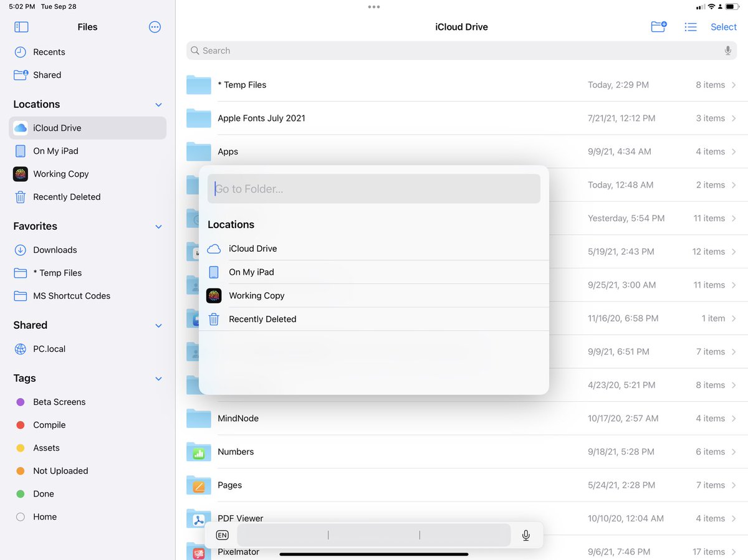Collapse the Shared section chevron
748x560 pixels.
tap(158, 326)
